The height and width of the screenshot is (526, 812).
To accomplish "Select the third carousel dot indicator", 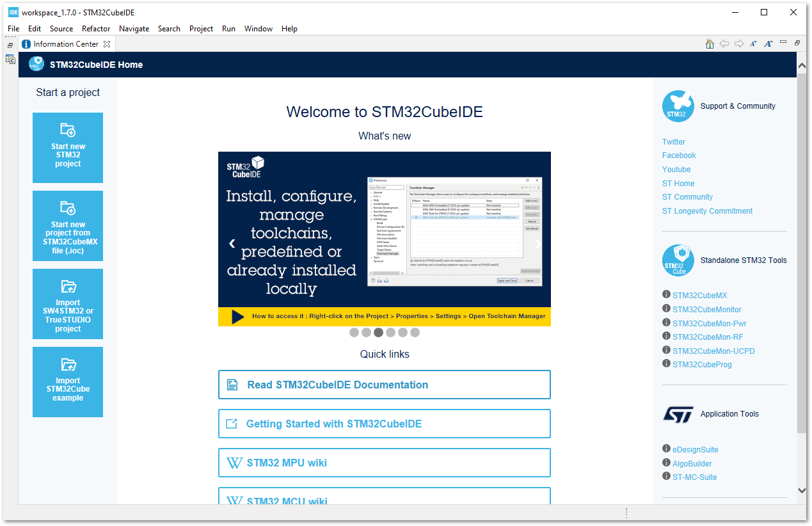I will point(378,333).
